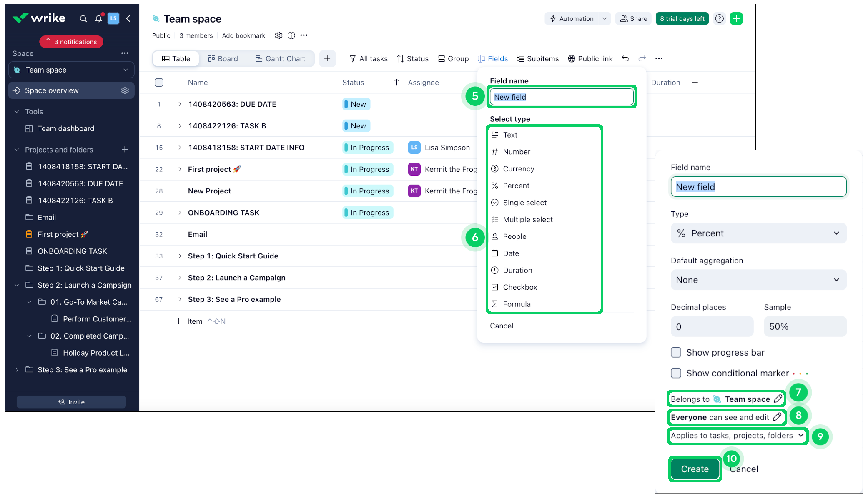Select the Formula field type
The width and height of the screenshot is (868, 499).
(516, 304)
